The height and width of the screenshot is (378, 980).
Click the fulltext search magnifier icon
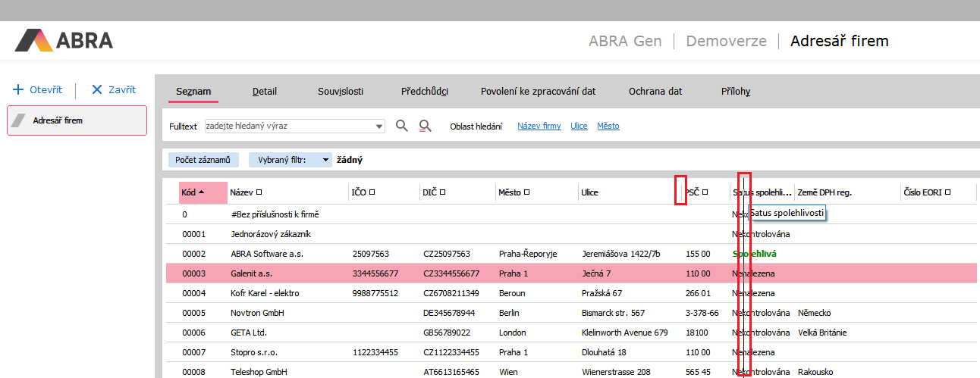402,126
